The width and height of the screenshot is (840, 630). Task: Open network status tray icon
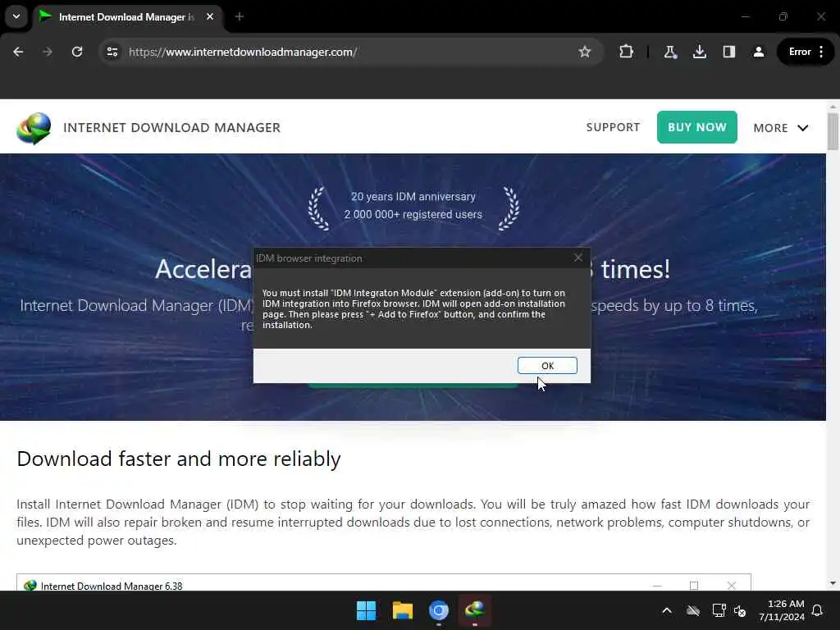[719, 610]
